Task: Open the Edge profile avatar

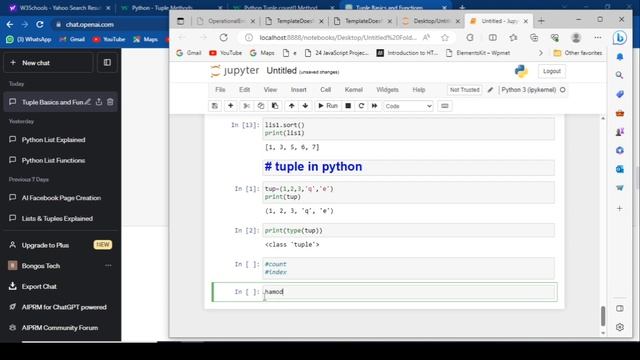Action: (576, 38)
